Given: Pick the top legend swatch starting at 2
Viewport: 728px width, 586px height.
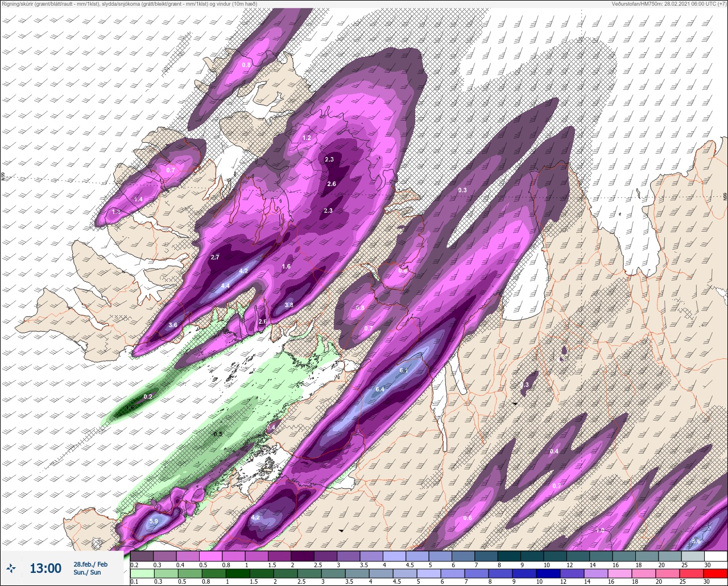Looking at the screenshot, I should [302, 556].
